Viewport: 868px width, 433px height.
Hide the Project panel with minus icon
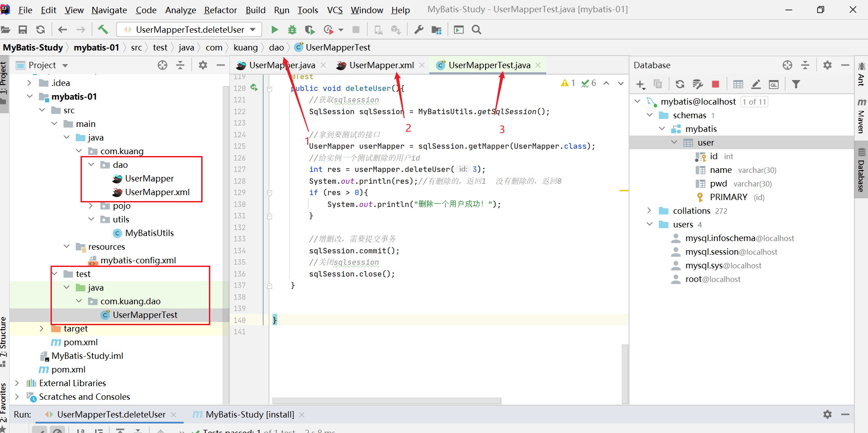pos(221,65)
